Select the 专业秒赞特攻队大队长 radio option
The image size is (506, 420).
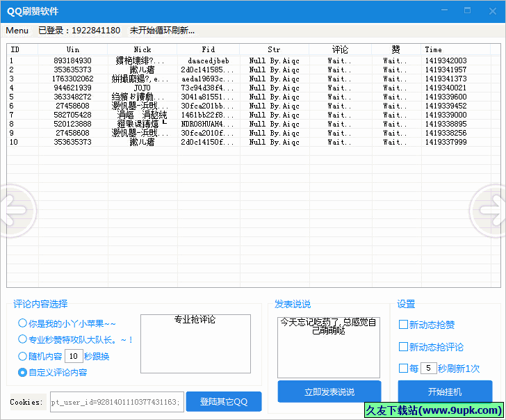click(x=23, y=340)
